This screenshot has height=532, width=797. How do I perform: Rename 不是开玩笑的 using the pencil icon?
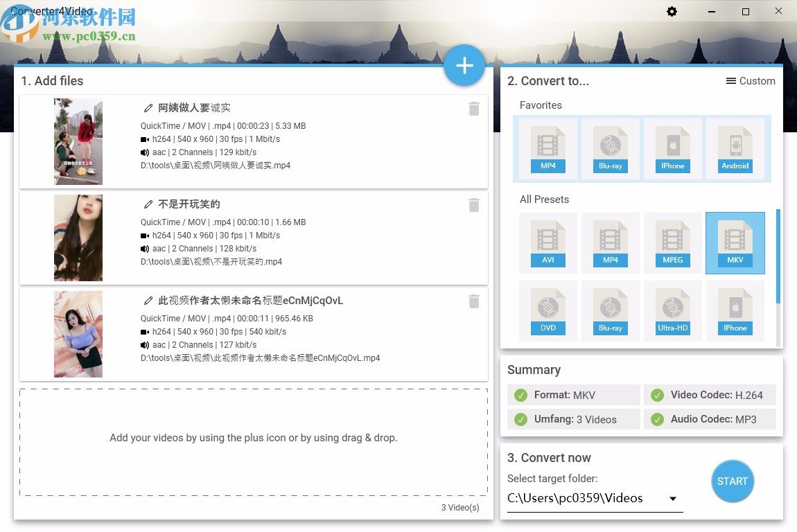(148, 204)
